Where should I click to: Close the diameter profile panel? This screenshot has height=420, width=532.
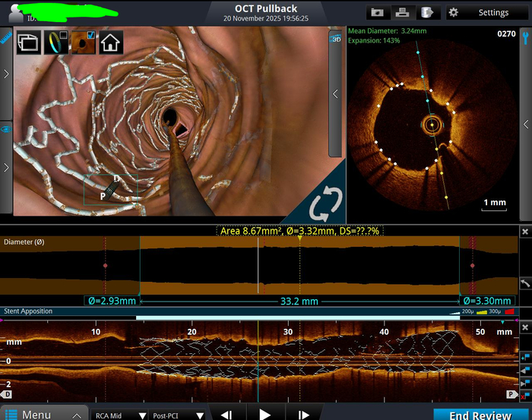click(524, 232)
